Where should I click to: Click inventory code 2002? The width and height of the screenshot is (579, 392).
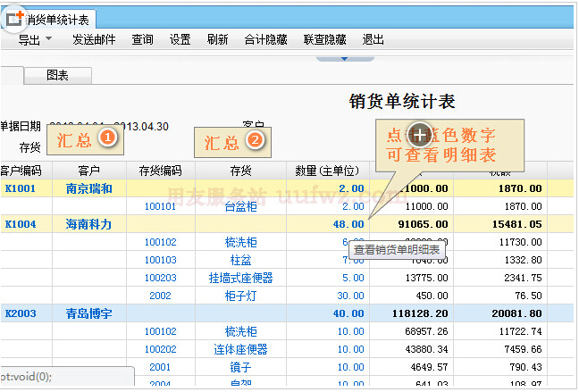point(160,296)
